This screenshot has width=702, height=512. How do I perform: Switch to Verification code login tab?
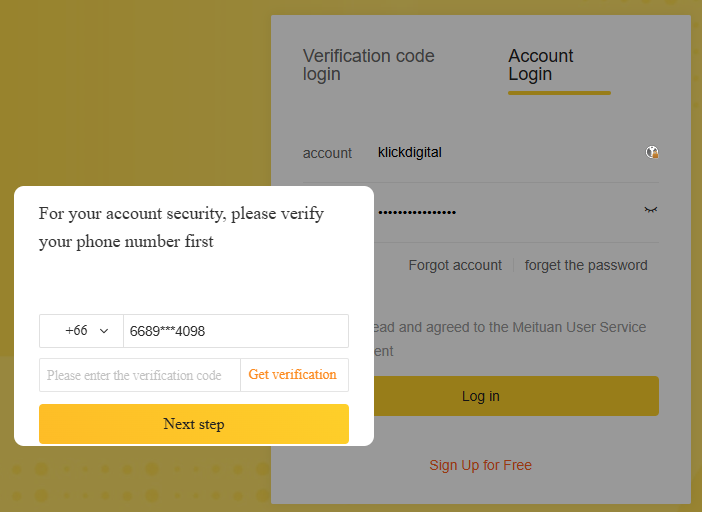(369, 65)
